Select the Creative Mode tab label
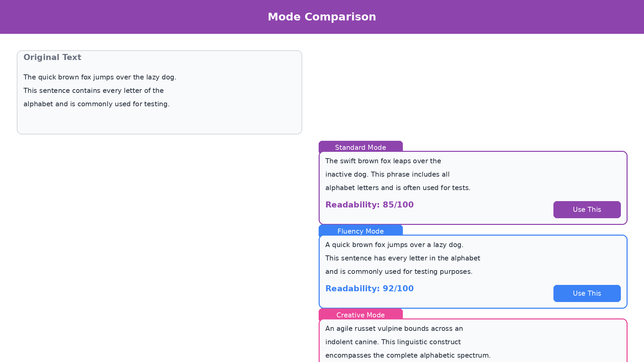This screenshot has height=362, width=644. pyautogui.click(x=361, y=315)
